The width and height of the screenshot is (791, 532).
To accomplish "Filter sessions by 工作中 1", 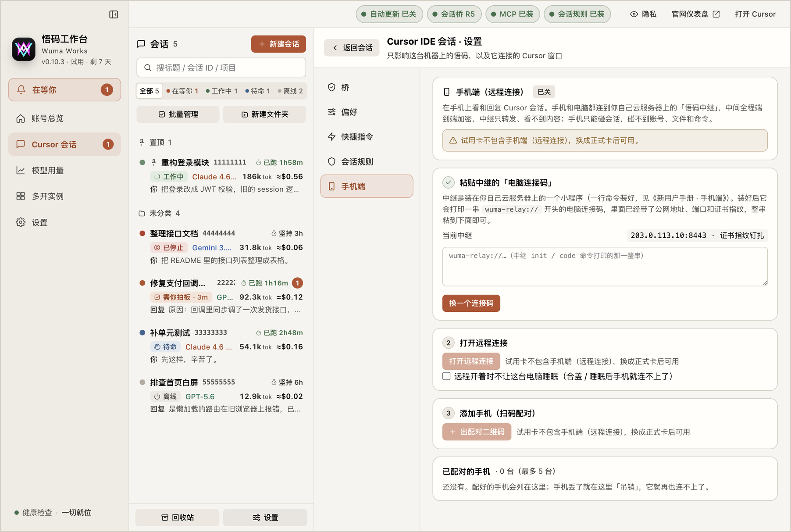I will (221, 91).
